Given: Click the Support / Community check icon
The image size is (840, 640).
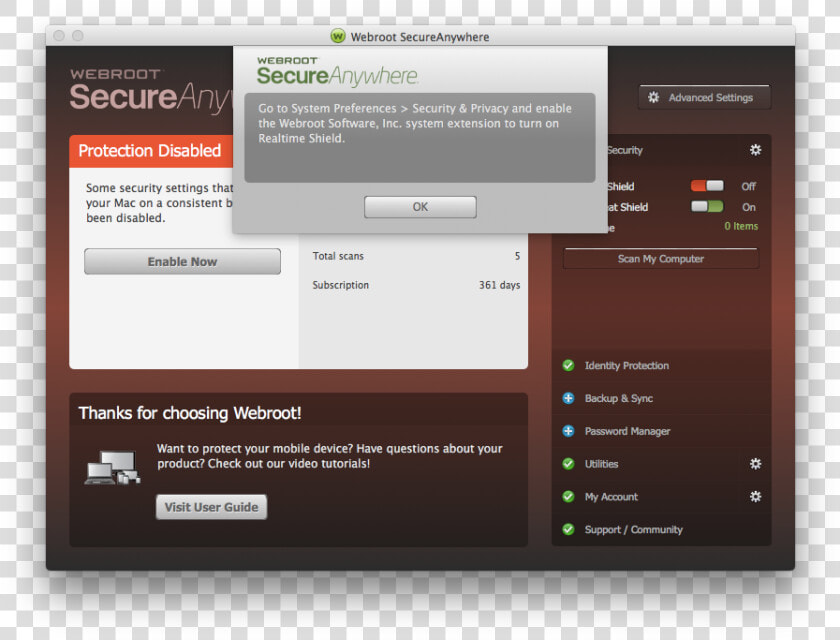Looking at the screenshot, I should pos(568,529).
